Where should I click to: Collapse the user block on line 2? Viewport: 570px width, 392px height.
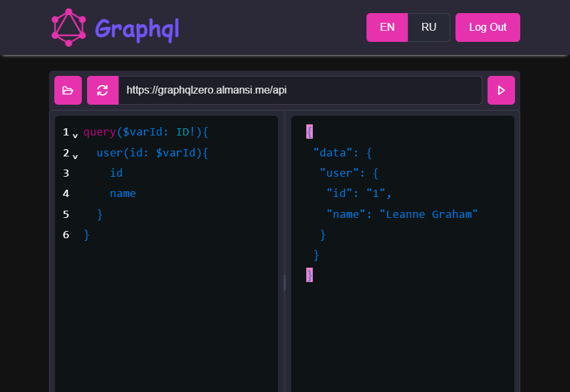point(75,156)
